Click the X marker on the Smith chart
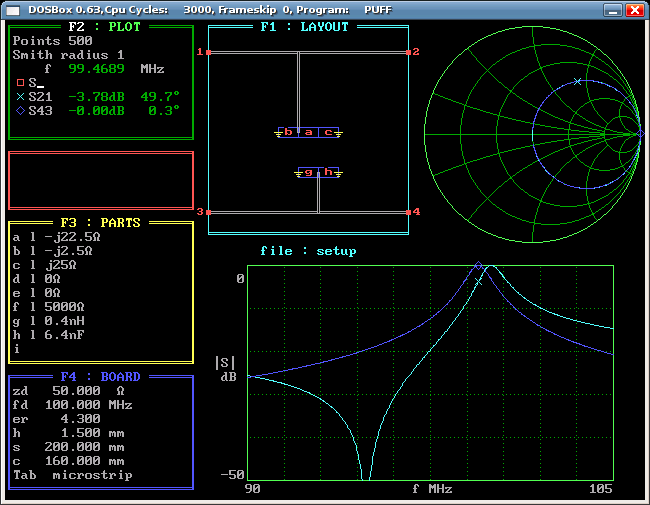This screenshot has height=505, width=650. tap(577, 82)
